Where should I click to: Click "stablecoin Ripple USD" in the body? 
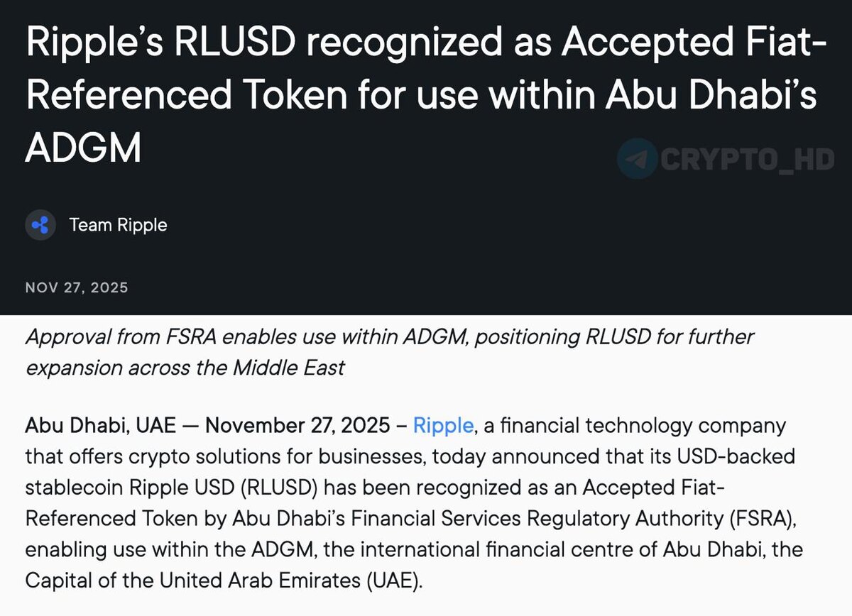tap(129, 488)
